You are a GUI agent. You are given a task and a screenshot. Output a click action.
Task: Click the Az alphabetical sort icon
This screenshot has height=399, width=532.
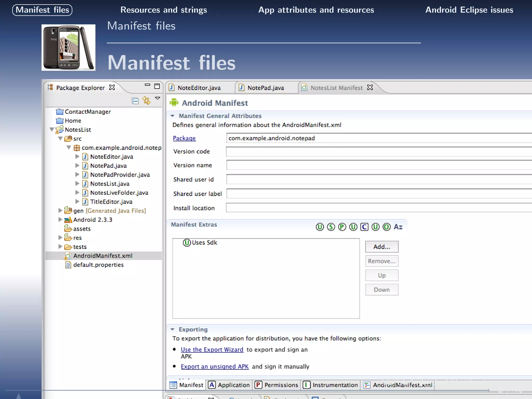(x=398, y=227)
